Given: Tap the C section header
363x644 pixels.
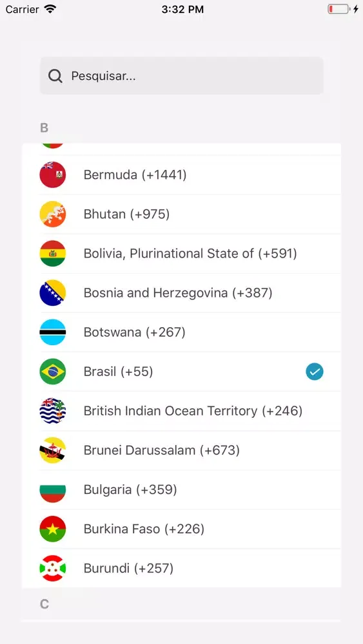Looking at the screenshot, I should 44,604.
